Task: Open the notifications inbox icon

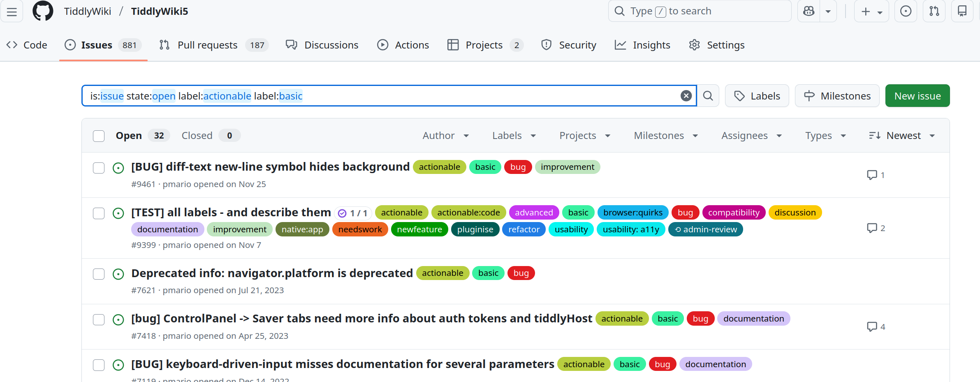Action: [962, 11]
